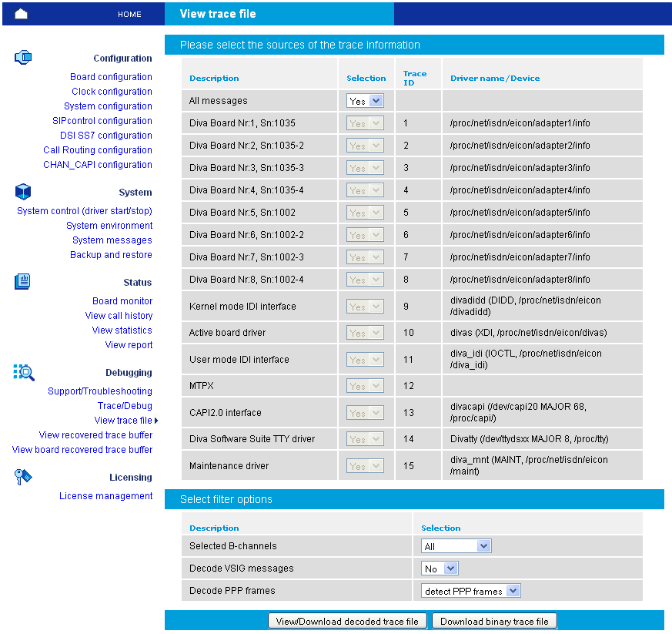Click the home icon in top bar

click(21, 14)
